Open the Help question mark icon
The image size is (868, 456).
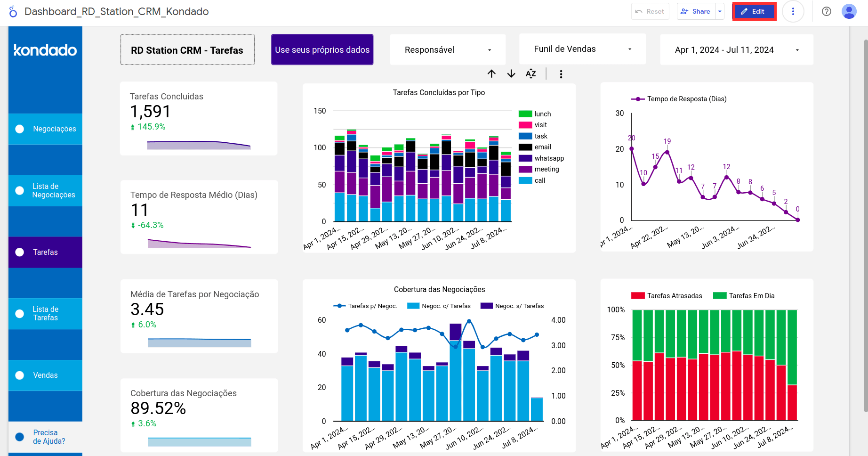826,12
